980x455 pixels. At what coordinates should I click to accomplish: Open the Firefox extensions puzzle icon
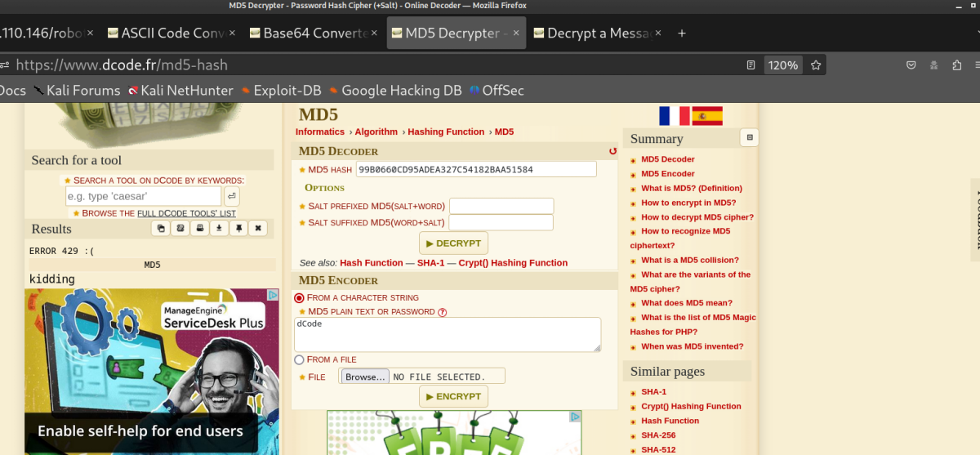[x=956, y=65]
